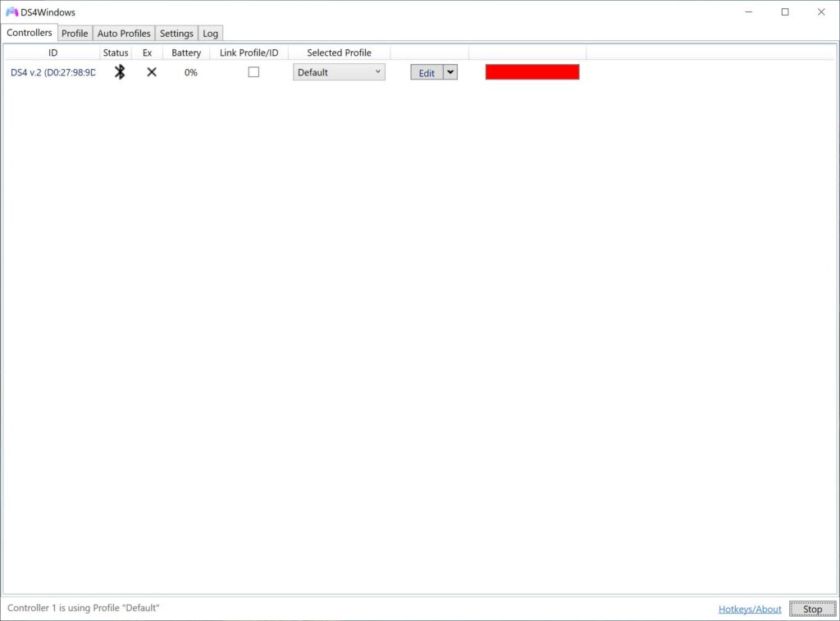Click the Selected Profile column header
The image size is (840, 621).
(339, 53)
